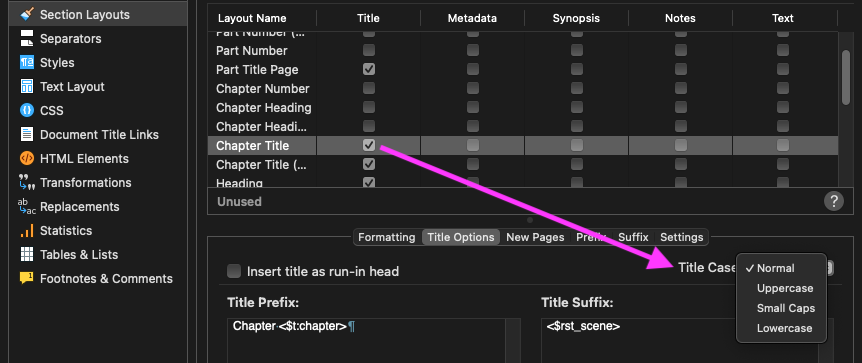Select the Text Layout icon

coord(26,87)
